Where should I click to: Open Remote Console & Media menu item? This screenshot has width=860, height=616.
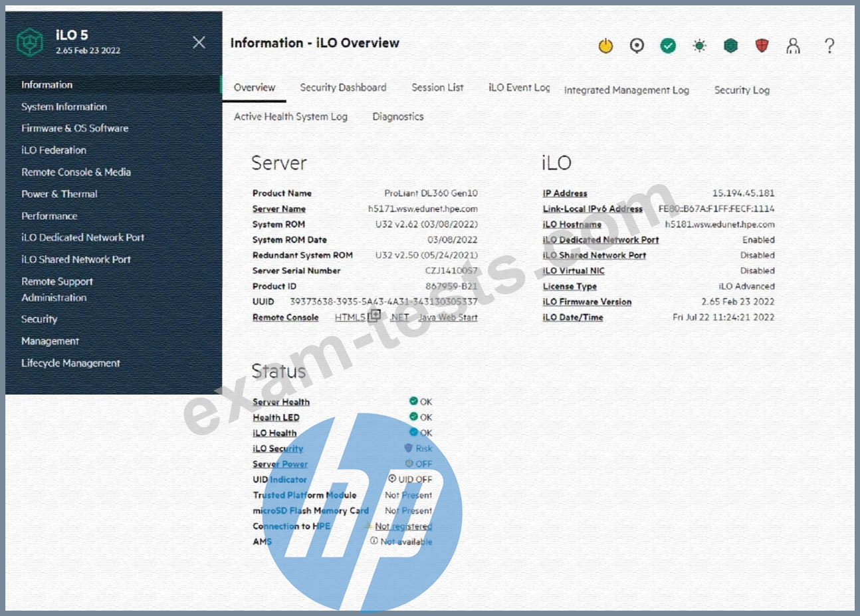76,172
